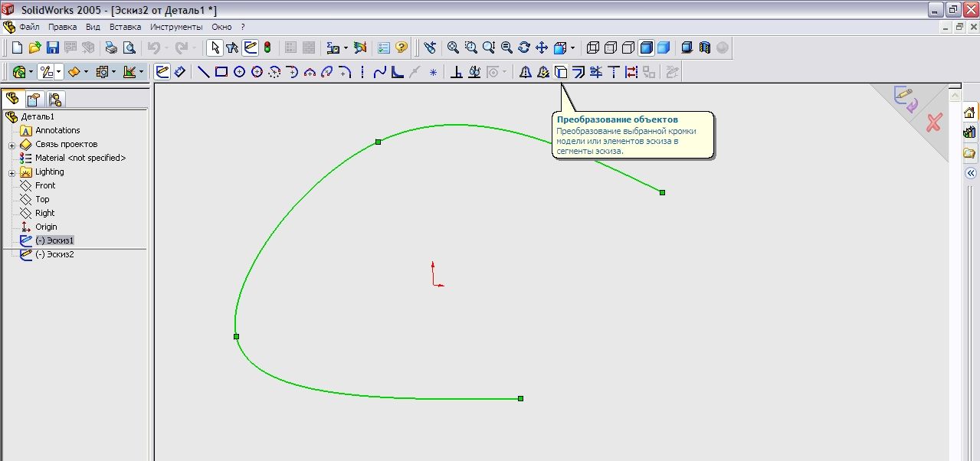Click the Convert Entities icon
Image resolution: width=980 pixels, height=461 pixels.
pos(561,72)
